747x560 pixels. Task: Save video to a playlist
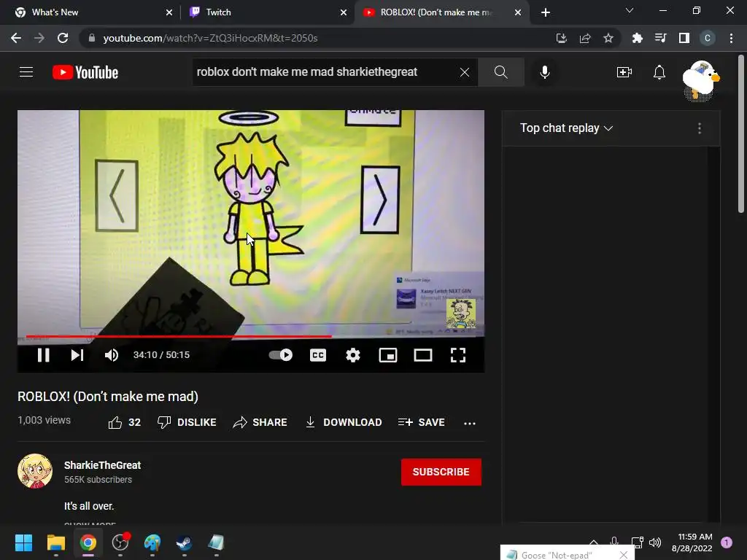click(x=421, y=422)
